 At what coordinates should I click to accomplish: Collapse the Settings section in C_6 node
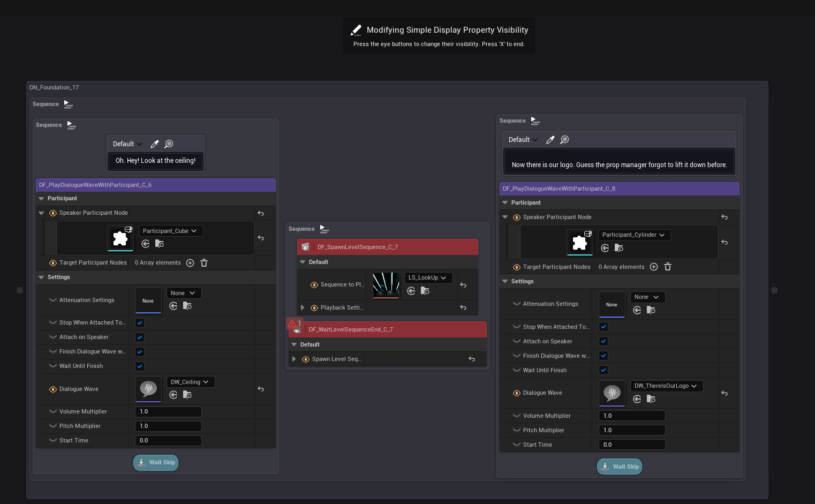(41, 277)
